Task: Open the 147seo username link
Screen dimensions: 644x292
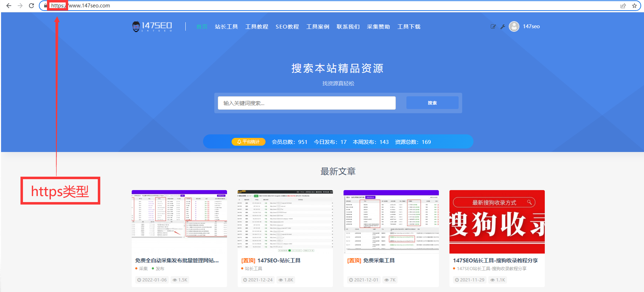Action: click(531, 26)
